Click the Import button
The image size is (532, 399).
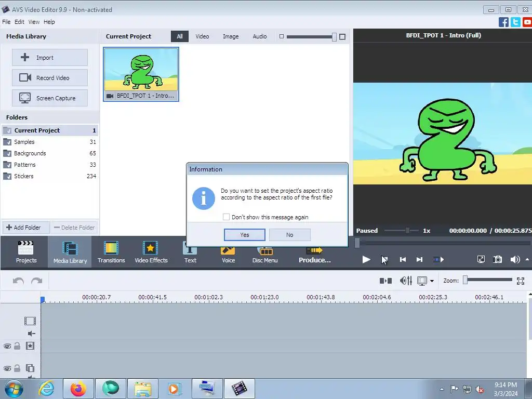pyautogui.click(x=50, y=57)
